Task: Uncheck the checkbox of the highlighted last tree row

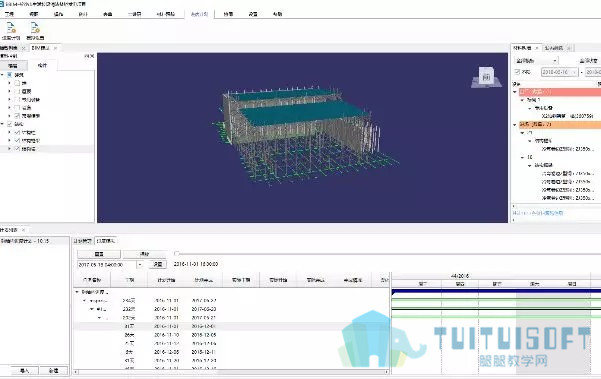Action: 17,149
